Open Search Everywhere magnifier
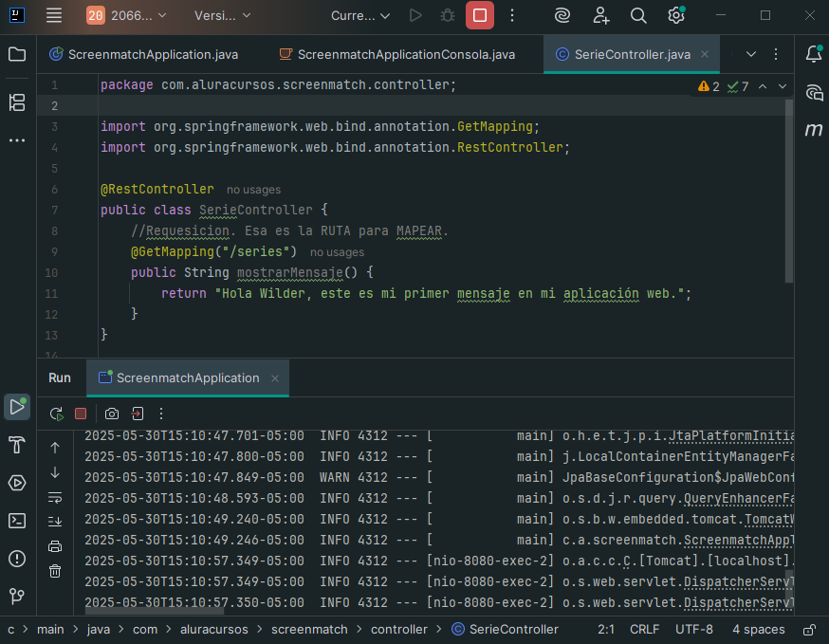The height and width of the screenshot is (644, 829). [x=638, y=15]
